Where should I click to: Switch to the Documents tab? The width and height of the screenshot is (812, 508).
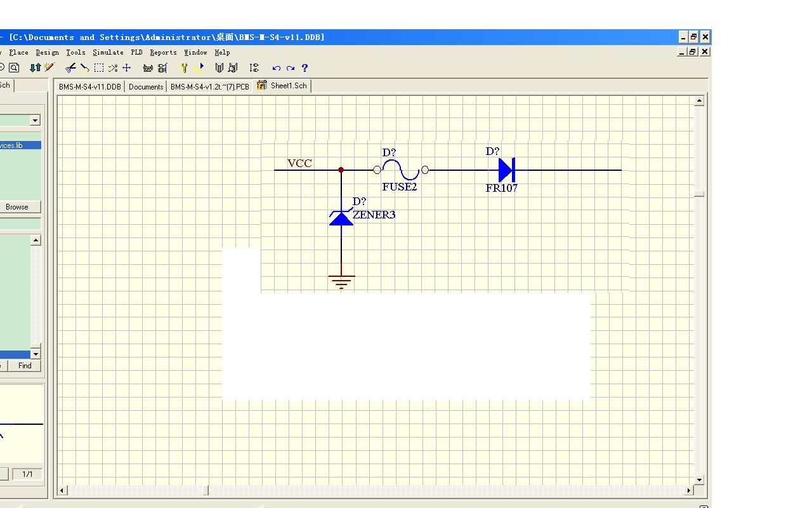(146, 86)
